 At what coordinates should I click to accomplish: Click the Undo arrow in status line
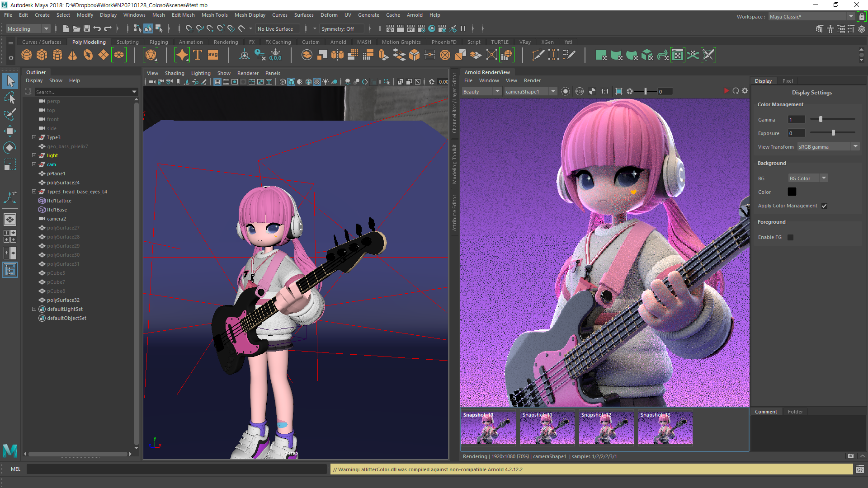click(97, 28)
